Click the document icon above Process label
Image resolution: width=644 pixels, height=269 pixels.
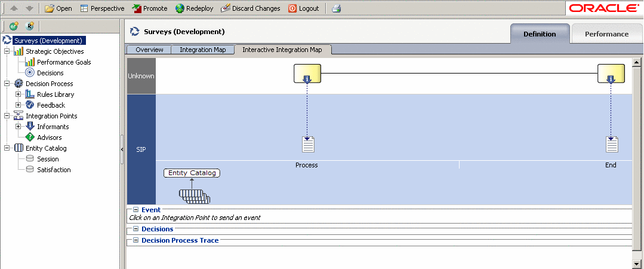click(x=308, y=145)
